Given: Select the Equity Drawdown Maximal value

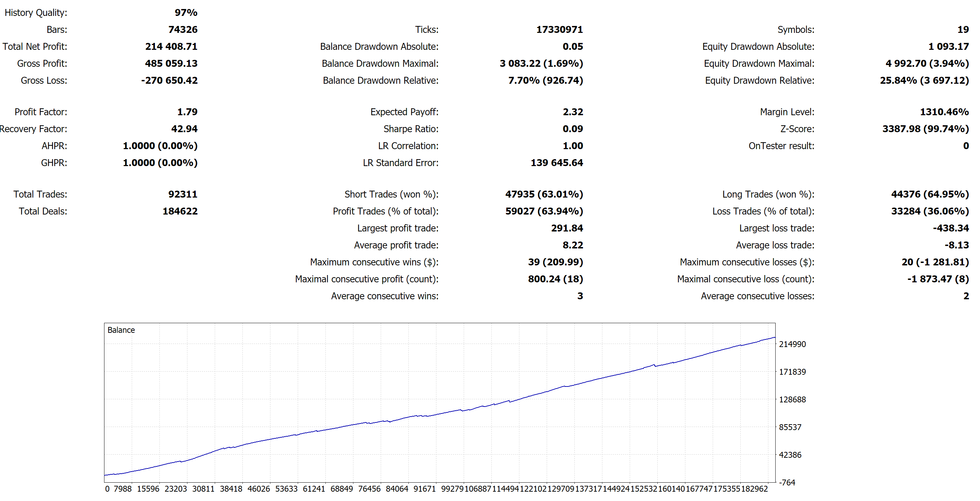Looking at the screenshot, I should click(x=927, y=64).
